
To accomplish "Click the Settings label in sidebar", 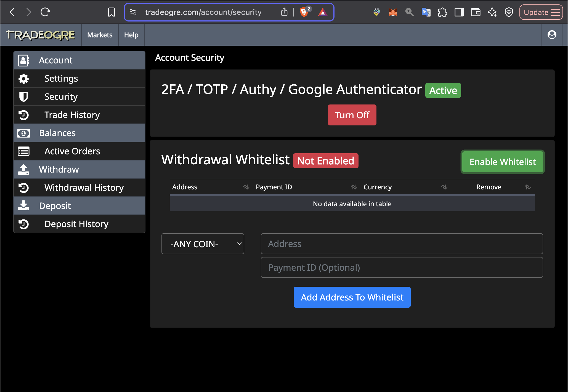I will (x=61, y=79).
